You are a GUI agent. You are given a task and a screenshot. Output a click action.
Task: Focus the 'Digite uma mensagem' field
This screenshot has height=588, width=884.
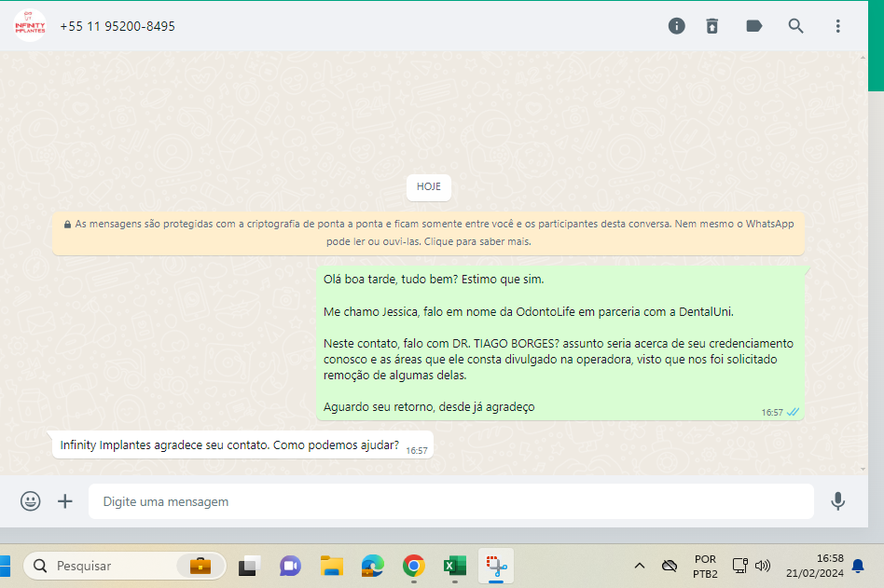pos(451,501)
